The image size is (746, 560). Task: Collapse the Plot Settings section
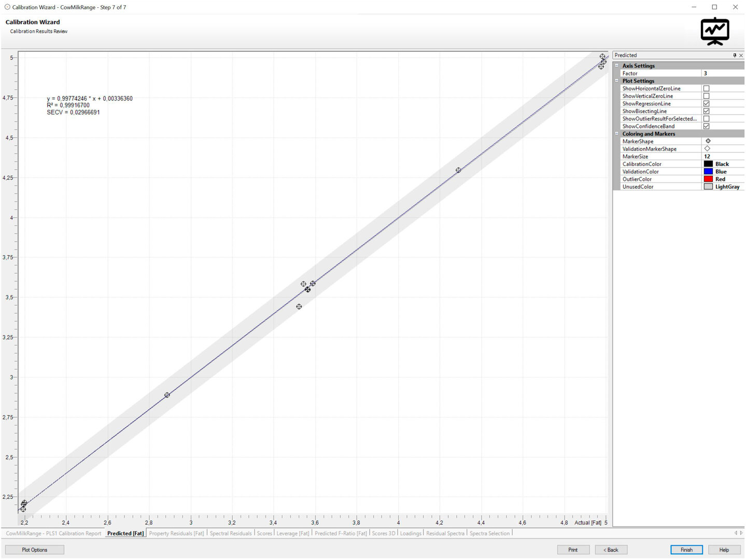616,81
